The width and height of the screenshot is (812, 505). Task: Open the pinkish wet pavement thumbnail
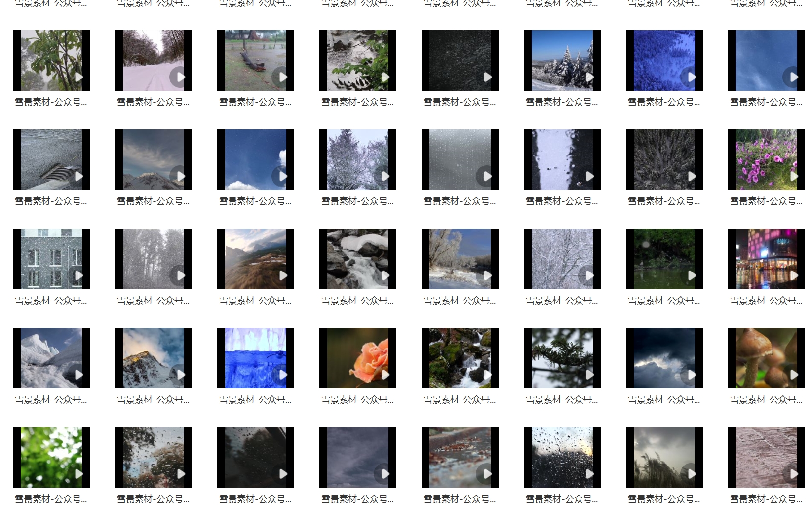click(x=767, y=457)
